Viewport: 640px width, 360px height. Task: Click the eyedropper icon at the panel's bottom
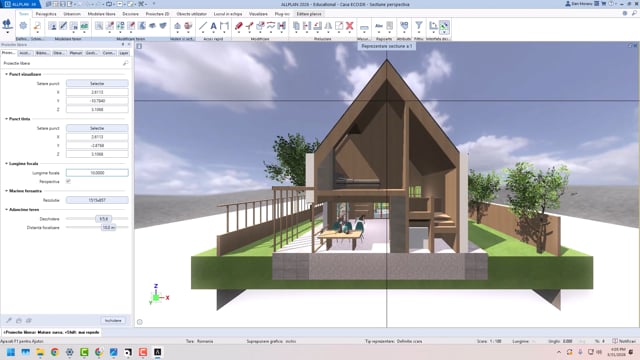pyautogui.click(x=9, y=320)
